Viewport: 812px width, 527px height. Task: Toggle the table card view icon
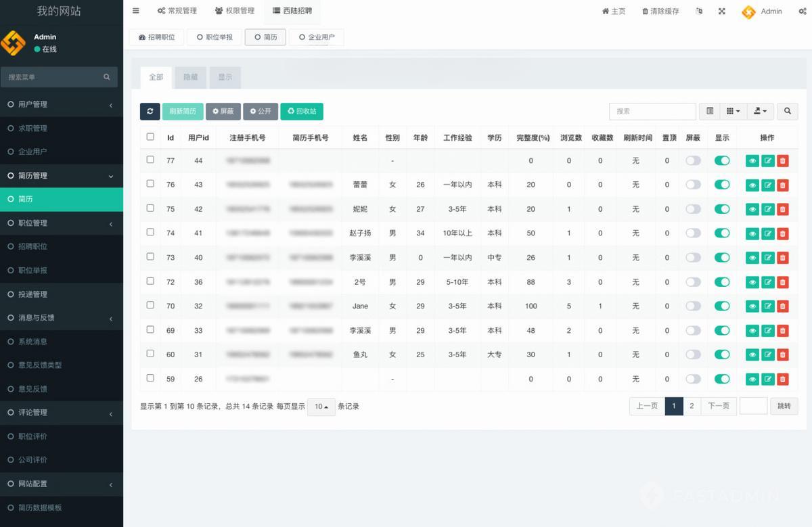pyautogui.click(x=710, y=111)
